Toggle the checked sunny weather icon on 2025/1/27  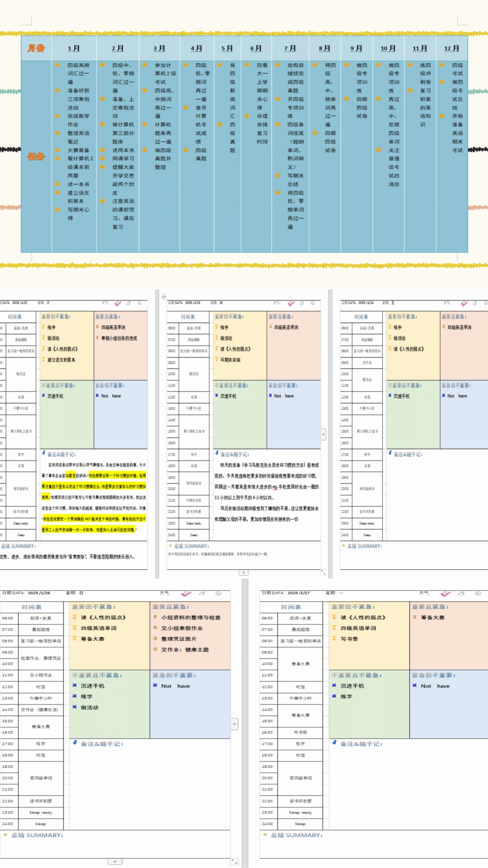[x=446, y=593]
